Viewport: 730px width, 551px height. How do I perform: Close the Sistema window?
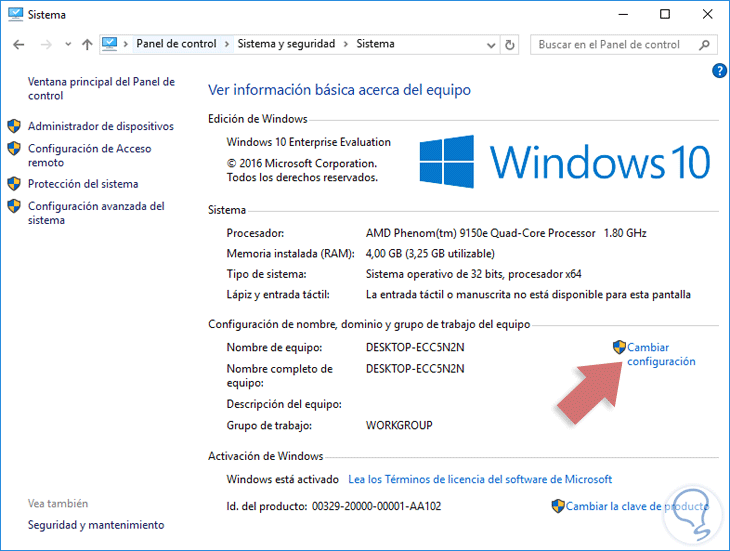click(x=707, y=14)
